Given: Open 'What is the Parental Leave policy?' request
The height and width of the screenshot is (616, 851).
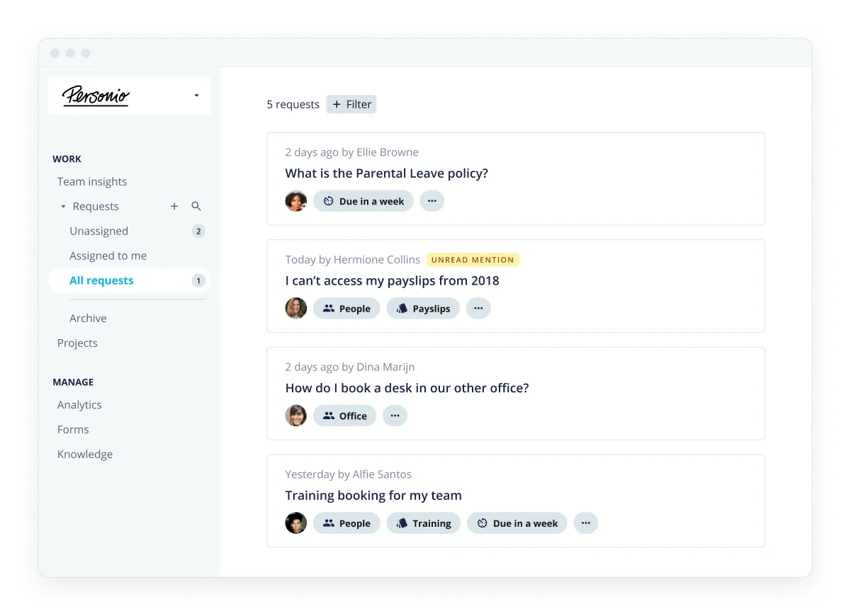Looking at the screenshot, I should [x=386, y=173].
